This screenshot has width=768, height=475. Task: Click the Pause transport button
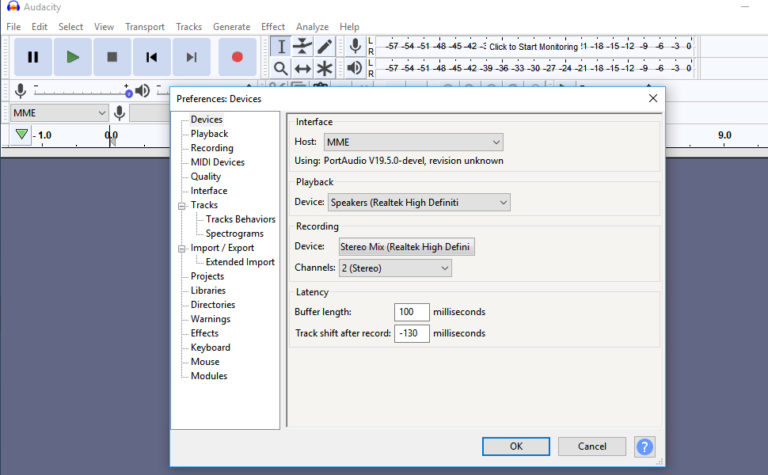coord(33,57)
